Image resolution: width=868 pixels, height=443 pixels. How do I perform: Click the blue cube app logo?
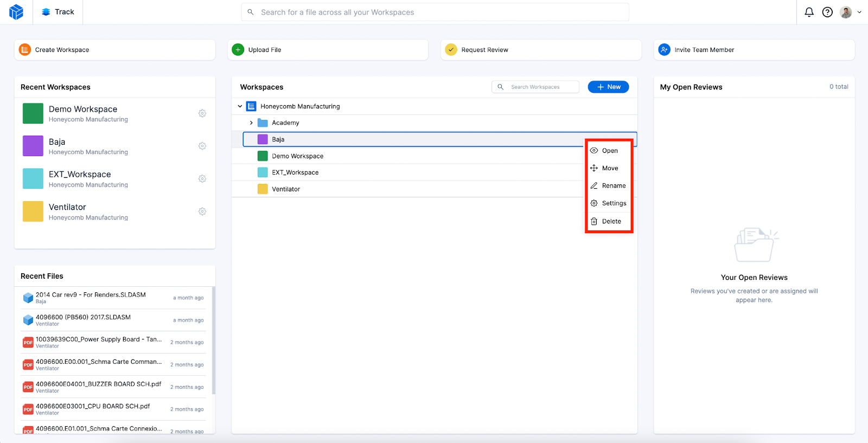click(x=16, y=12)
